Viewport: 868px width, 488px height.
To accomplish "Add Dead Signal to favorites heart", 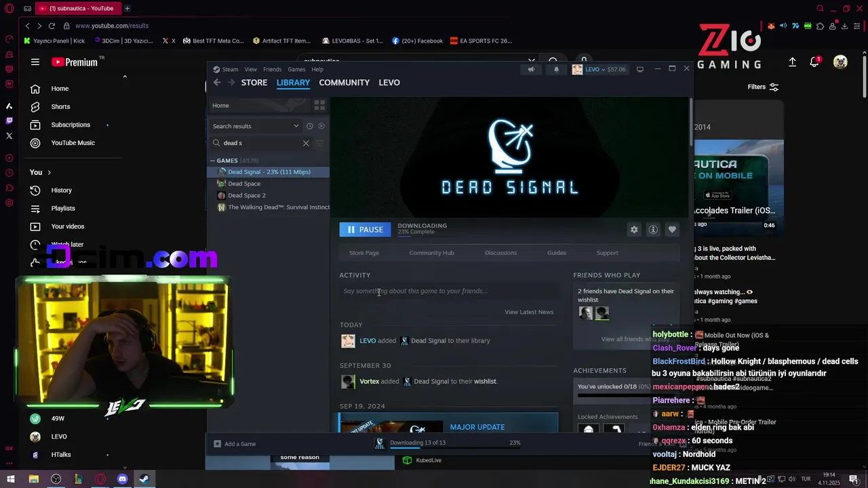I will 672,230.
